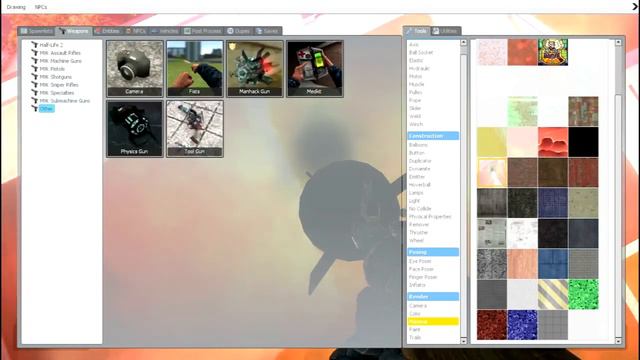Switch to the Dupes tab
Image resolution: width=640 pixels, height=360 pixels.
pos(238,31)
